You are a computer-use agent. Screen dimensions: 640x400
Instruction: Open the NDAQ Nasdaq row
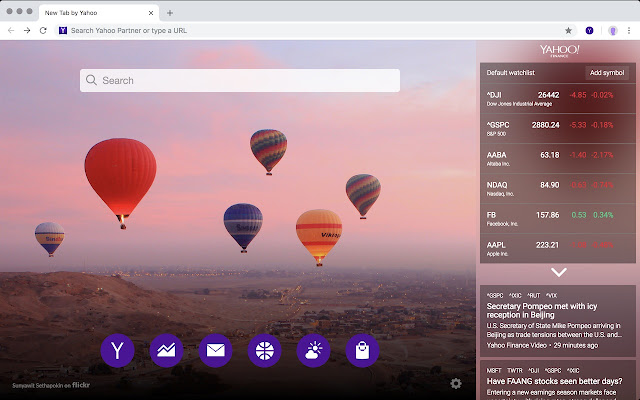tap(558, 189)
